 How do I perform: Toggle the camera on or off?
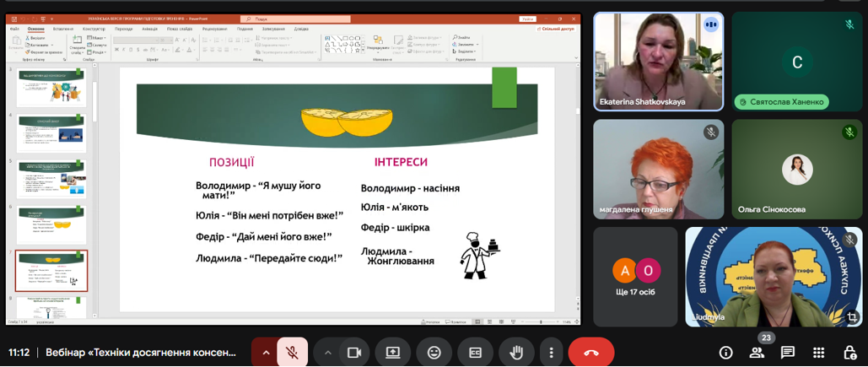tap(354, 353)
